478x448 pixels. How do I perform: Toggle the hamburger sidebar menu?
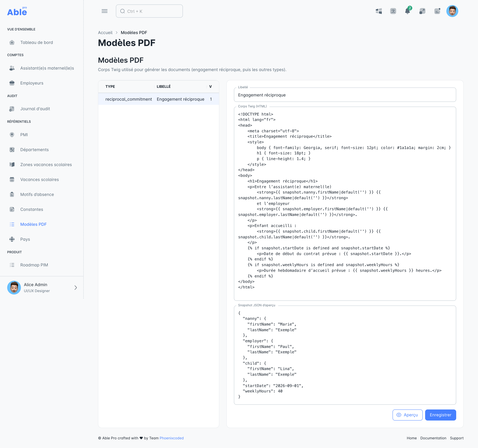point(104,11)
